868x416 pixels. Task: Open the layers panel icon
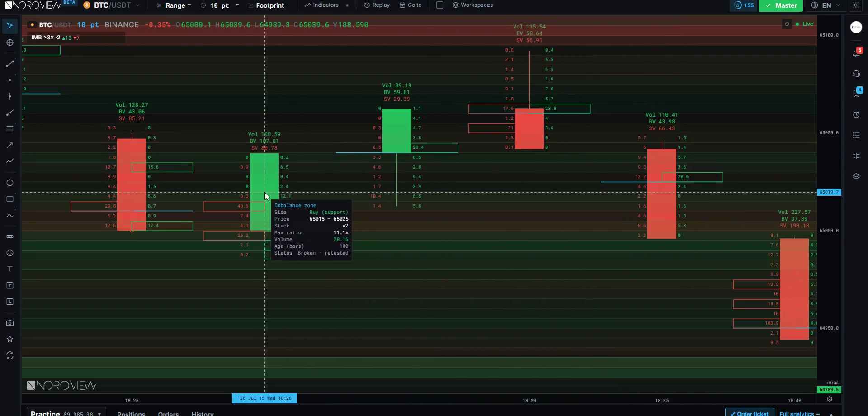(x=856, y=176)
